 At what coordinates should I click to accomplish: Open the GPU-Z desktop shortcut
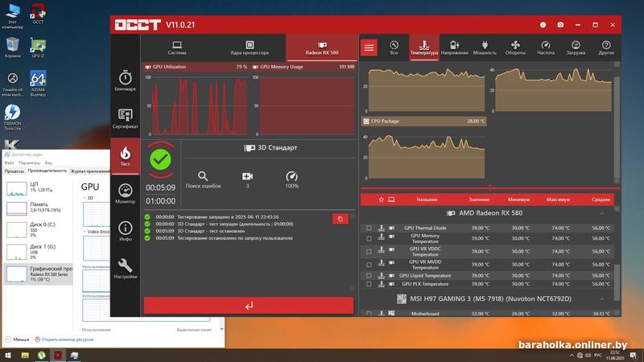click(38, 47)
